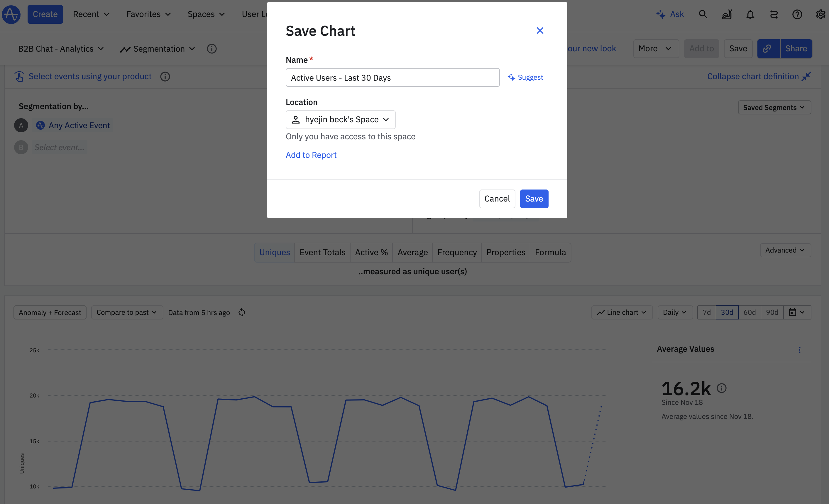Viewport: 829px width, 504px height.
Task: Select the 7d date range toggle
Action: click(707, 312)
